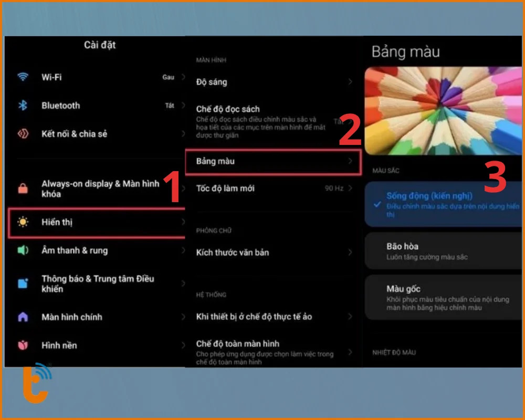Screen dimensions: 525x420
Task: Tap the pink tulip icon for Hình nền
Action: point(23,345)
